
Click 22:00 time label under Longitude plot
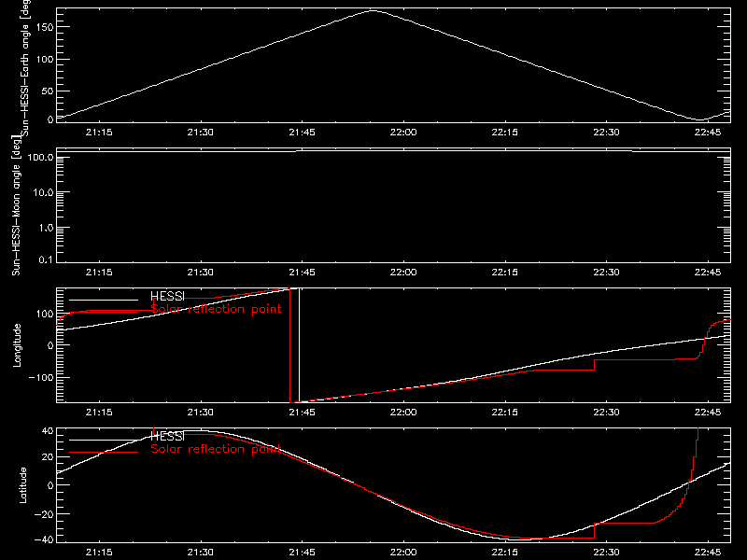(403, 413)
